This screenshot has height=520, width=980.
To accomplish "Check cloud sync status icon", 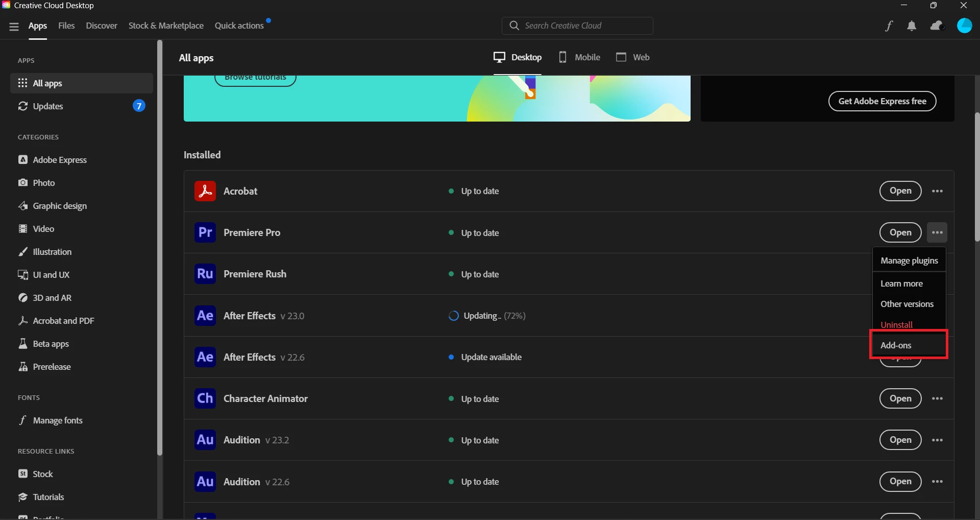I will [937, 26].
